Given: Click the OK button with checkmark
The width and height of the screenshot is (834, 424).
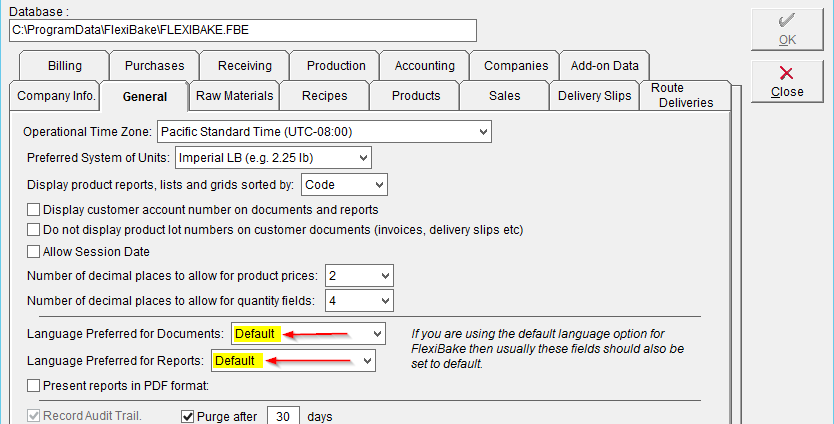Looking at the screenshot, I should [787, 29].
